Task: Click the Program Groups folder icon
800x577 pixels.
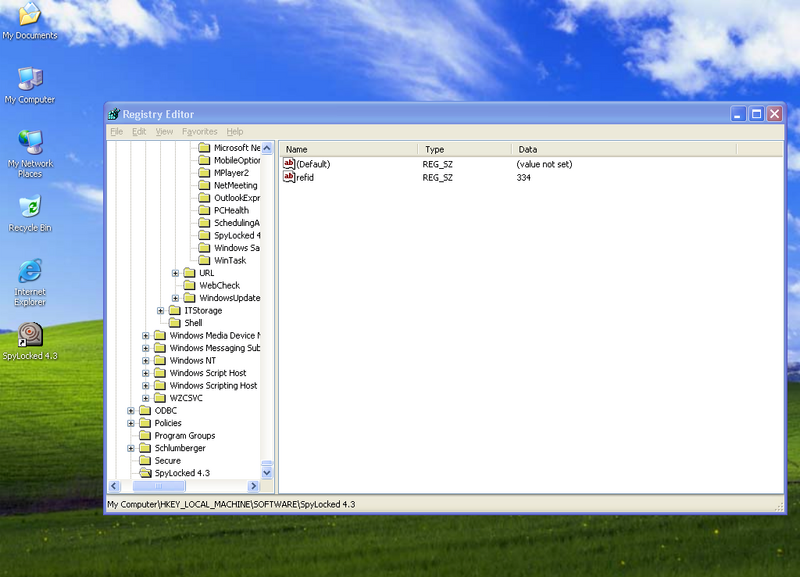Action: tap(145, 435)
